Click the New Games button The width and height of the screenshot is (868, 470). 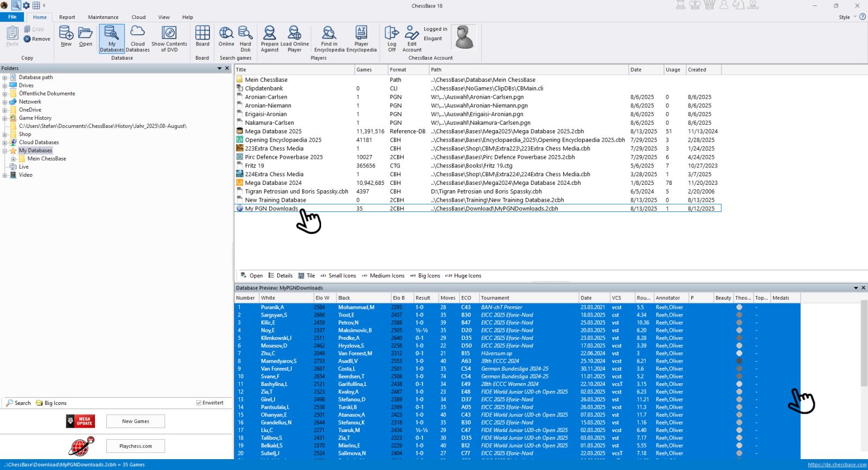coord(136,421)
